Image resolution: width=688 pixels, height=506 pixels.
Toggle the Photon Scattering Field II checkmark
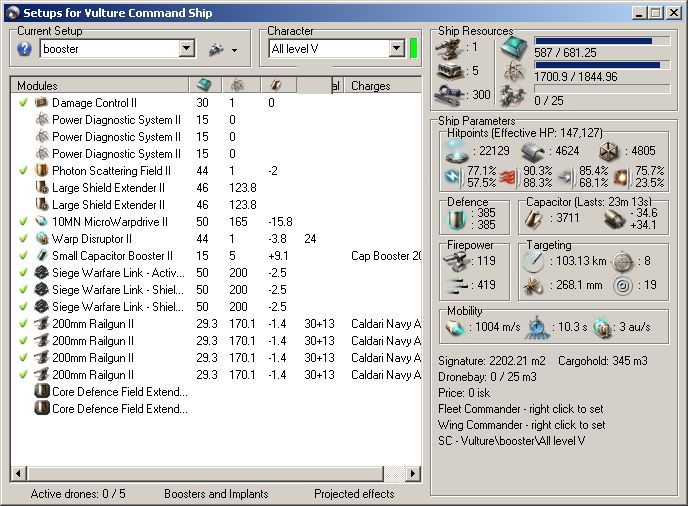(x=23, y=170)
